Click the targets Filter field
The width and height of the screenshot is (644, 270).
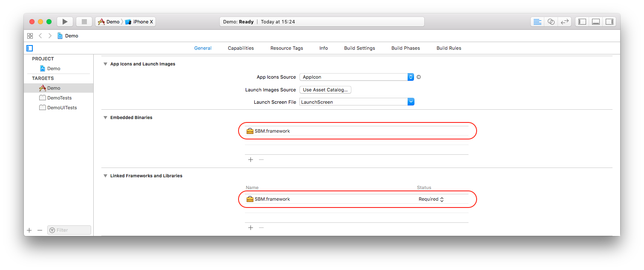[x=69, y=230]
